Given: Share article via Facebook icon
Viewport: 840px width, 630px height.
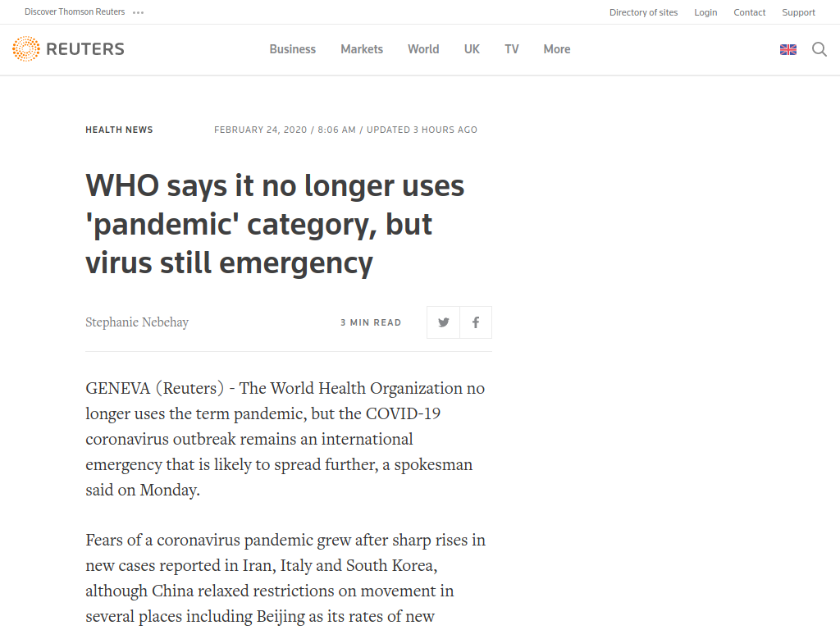Looking at the screenshot, I should 476,322.
